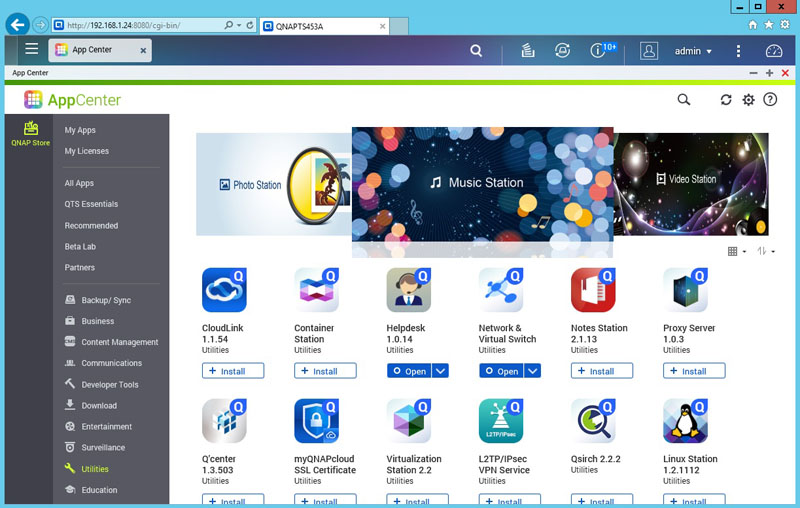Select the Partners category
The image size is (800, 508).
pyautogui.click(x=80, y=267)
